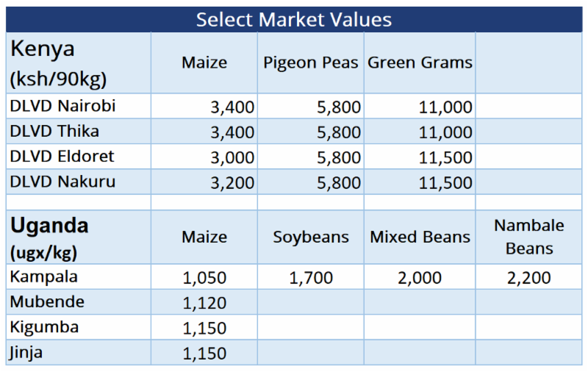The height and width of the screenshot is (372, 588).
Task: Select the Green Grams column header
Action: pos(420,62)
